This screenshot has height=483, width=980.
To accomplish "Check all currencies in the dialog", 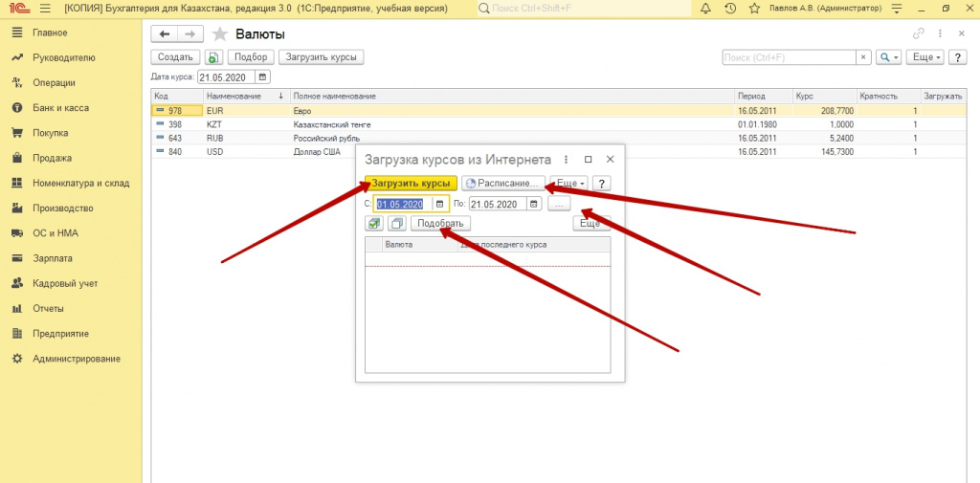I will (374, 224).
